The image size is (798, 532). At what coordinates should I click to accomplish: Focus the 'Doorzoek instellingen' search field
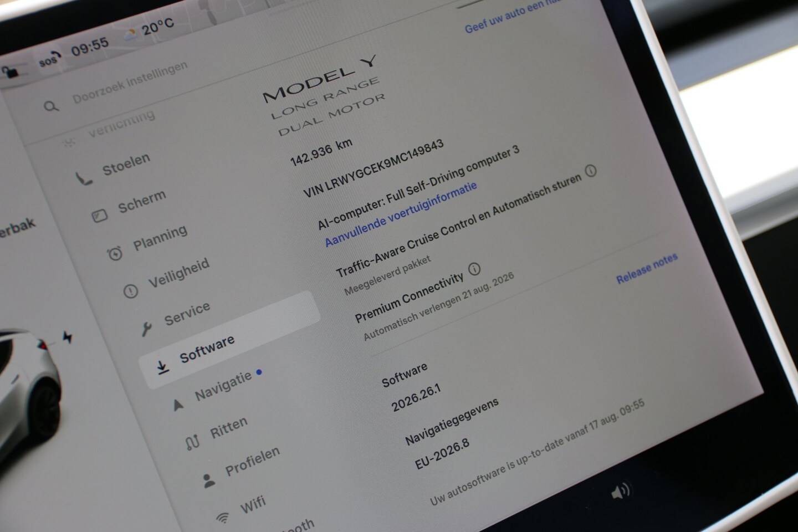(130, 83)
